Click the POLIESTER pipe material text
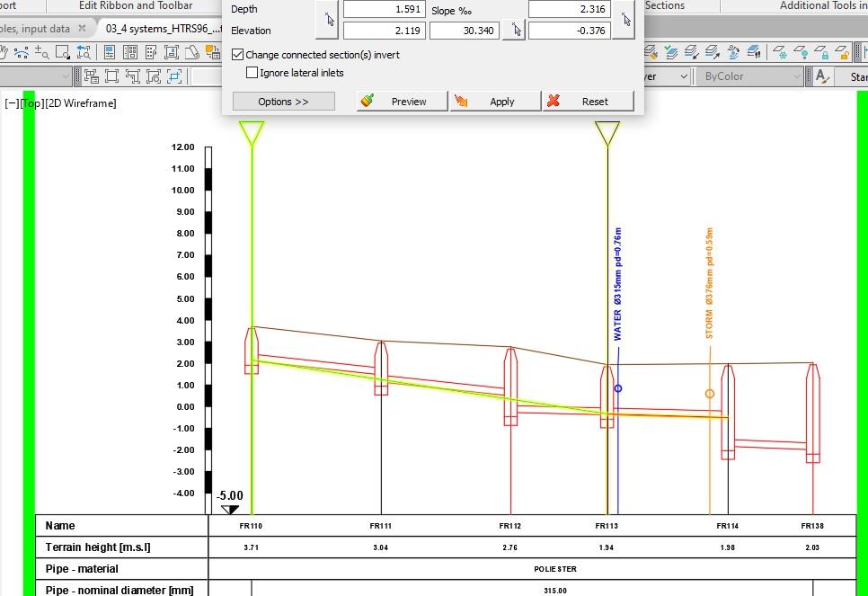This screenshot has height=596, width=868. coord(555,569)
